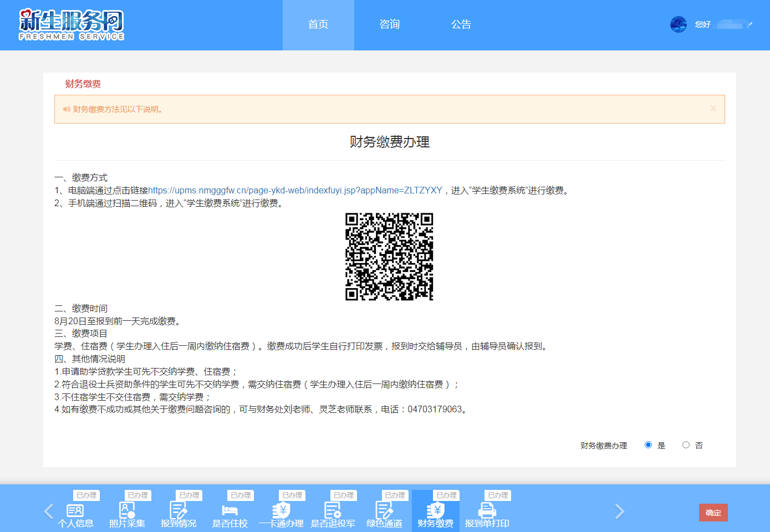This screenshot has height=532, width=770.
Task: Select 否 for 财务缴费办理
Action: click(686, 445)
